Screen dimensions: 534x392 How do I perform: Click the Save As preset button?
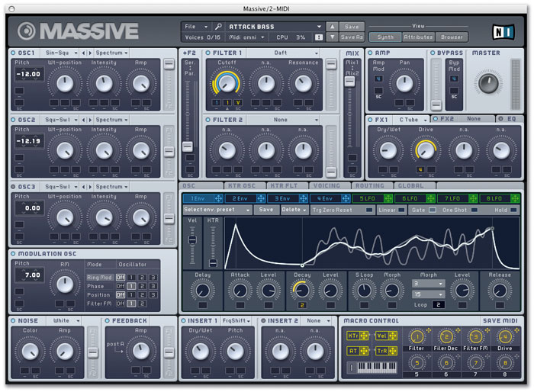[x=352, y=37]
